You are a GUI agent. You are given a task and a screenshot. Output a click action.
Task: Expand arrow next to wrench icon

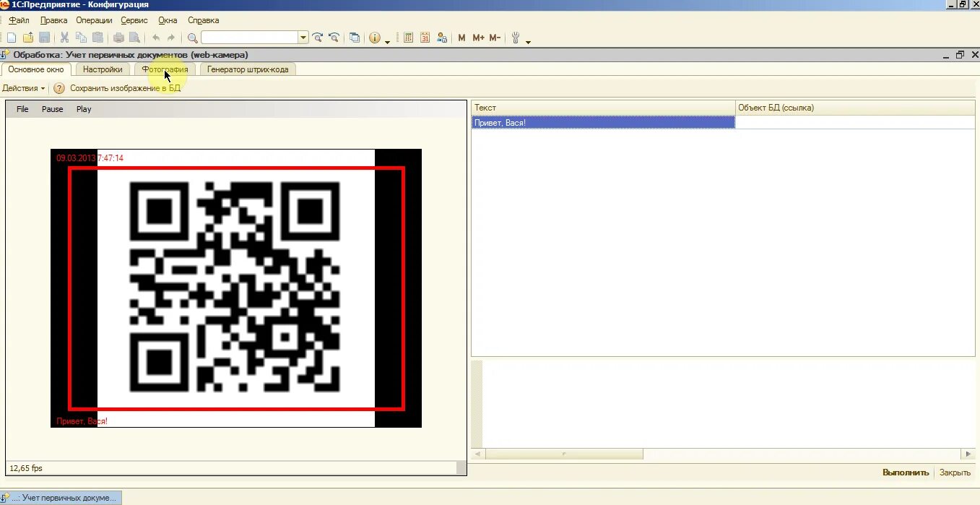pos(528,40)
